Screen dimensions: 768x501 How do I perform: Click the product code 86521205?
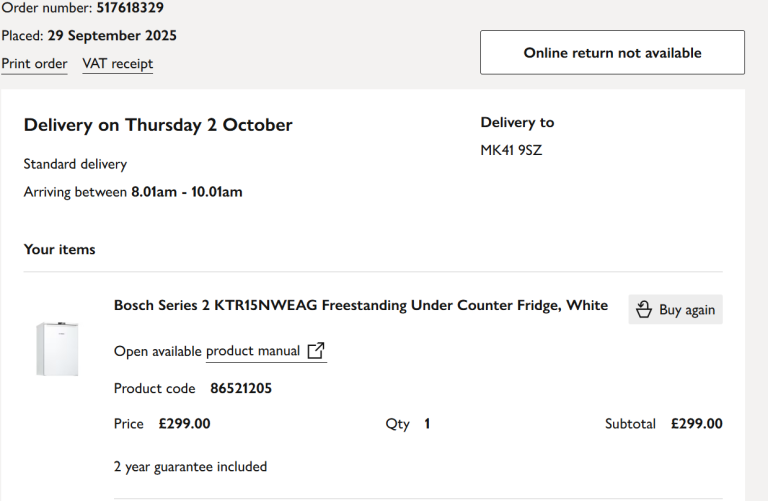coord(241,388)
